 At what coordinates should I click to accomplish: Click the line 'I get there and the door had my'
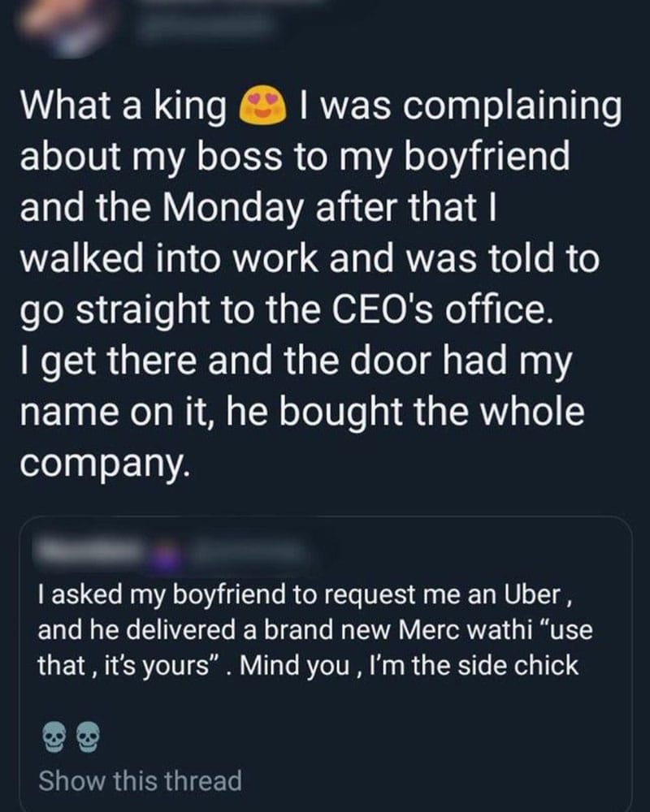(297, 362)
